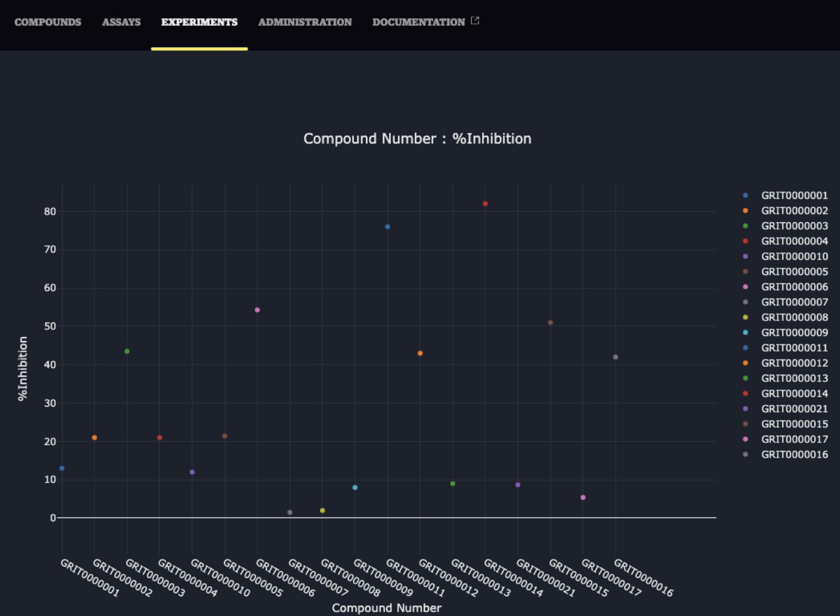The image size is (840, 616).
Task: Click the red data point above 80% inhibition
Action: 485,204
